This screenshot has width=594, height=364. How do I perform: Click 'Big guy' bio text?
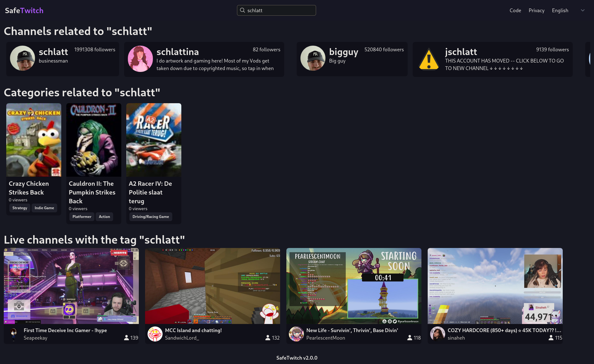pyautogui.click(x=337, y=61)
